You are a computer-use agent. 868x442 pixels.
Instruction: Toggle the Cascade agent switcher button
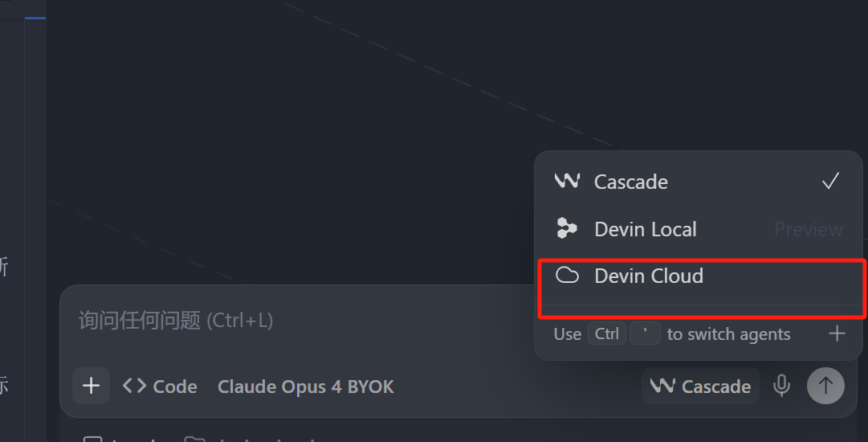pos(700,386)
